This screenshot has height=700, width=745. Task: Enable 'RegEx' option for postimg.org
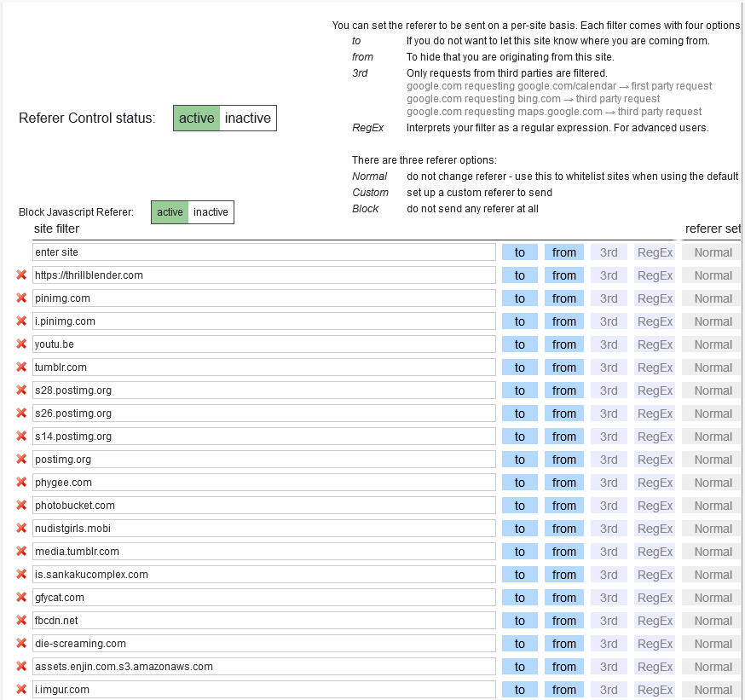tap(655, 460)
